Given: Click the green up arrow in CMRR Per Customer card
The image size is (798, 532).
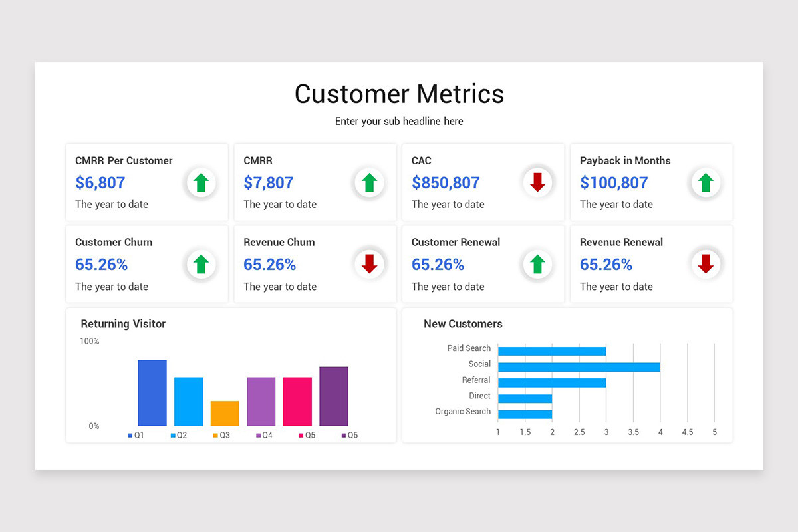Looking at the screenshot, I should point(201,182).
